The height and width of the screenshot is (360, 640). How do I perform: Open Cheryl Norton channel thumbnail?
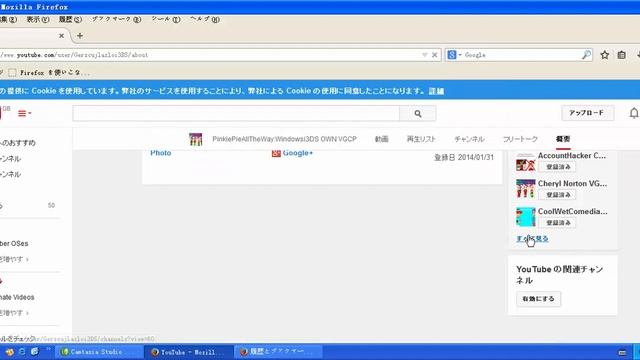pyautogui.click(x=525, y=189)
